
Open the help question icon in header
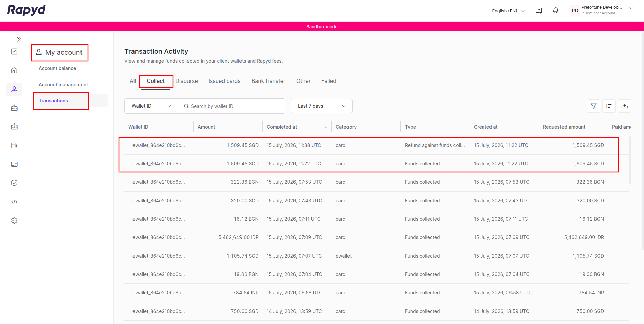tap(539, 11)
